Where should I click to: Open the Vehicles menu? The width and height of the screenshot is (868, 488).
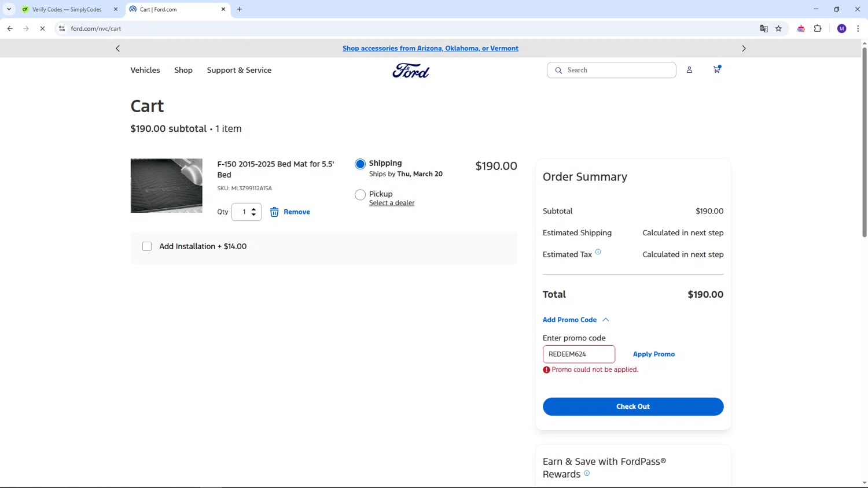coord(145,70)
